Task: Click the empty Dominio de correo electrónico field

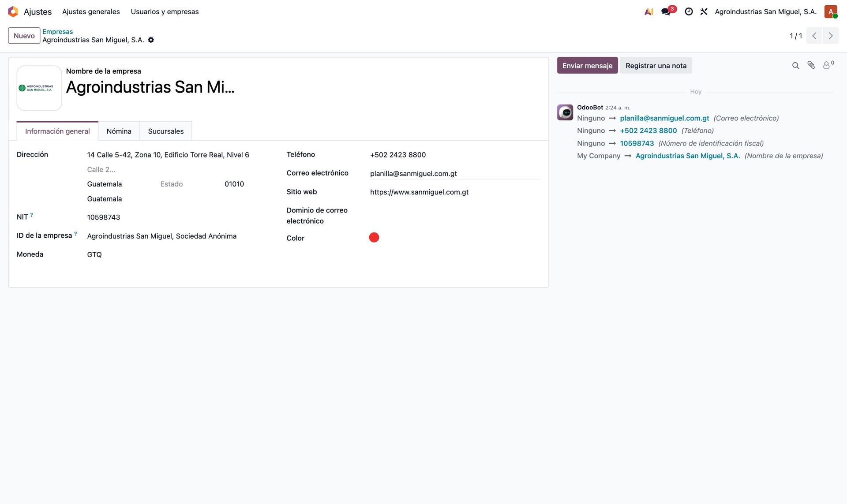Action: pos(455,211)
